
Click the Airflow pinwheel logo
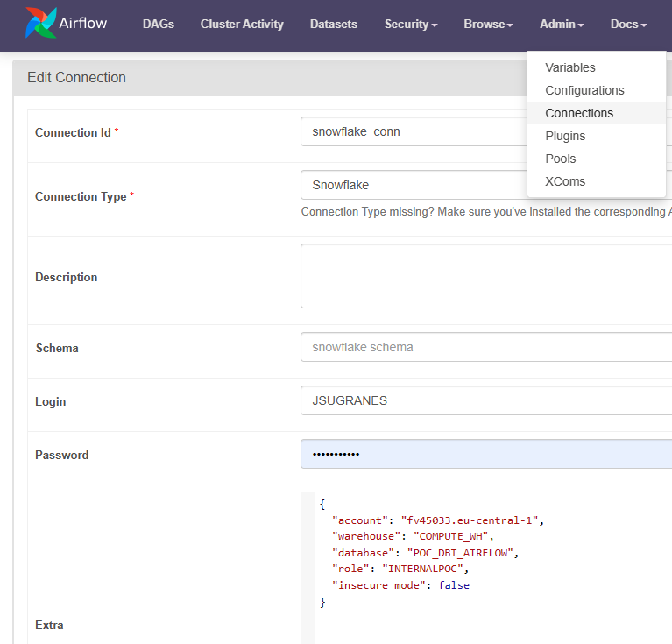point(40,23)
